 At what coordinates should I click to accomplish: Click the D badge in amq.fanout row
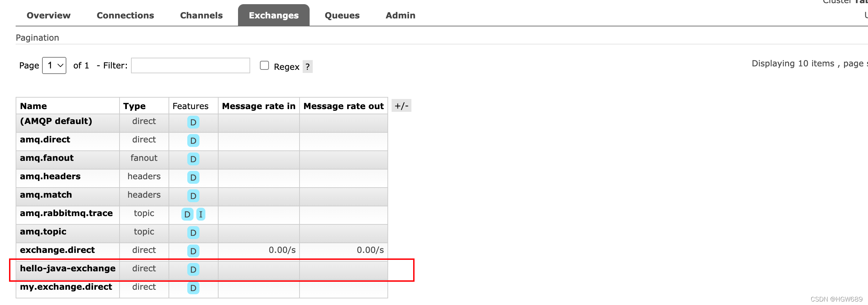[x=193, y=159]
